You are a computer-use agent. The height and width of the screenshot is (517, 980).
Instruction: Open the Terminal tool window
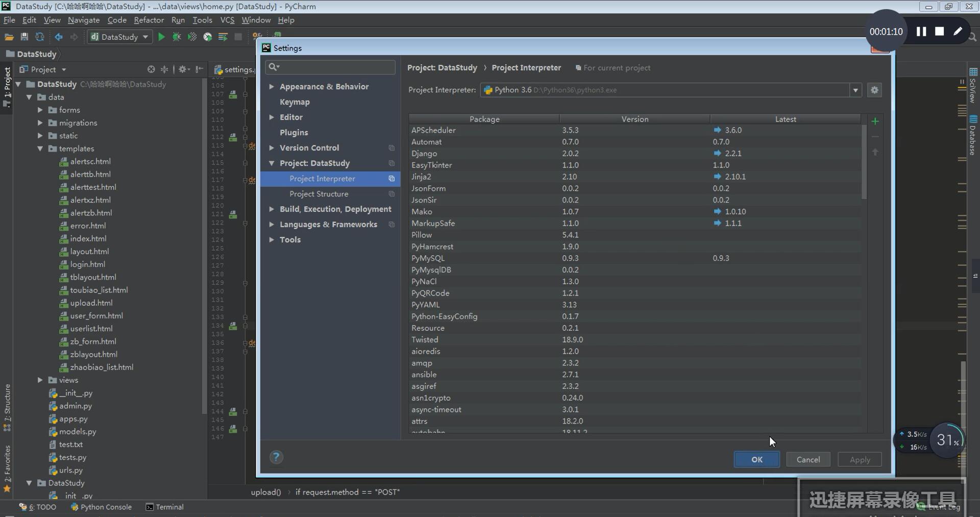click(x=164, y=507)
